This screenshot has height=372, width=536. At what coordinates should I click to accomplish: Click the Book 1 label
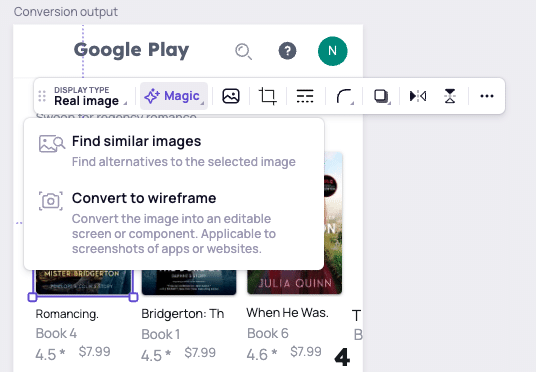click(161, 334)
